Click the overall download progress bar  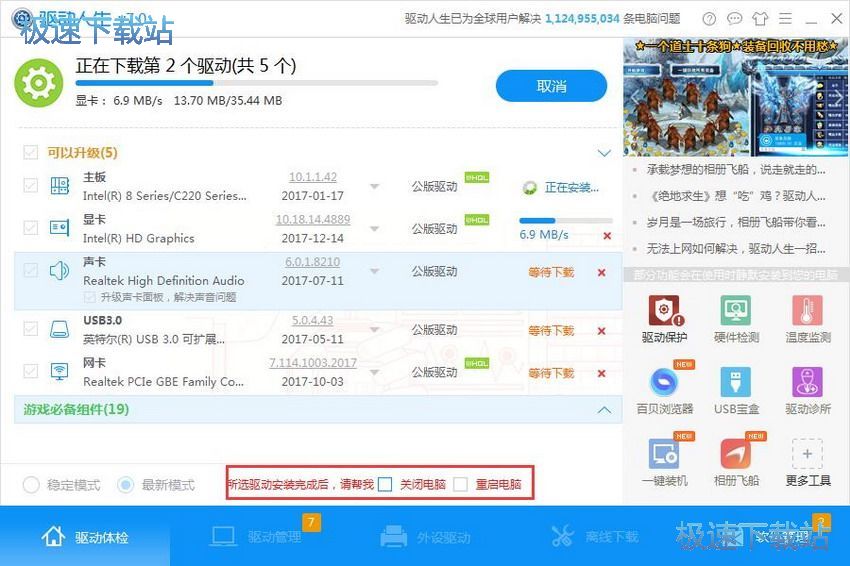tap(256, 83)
